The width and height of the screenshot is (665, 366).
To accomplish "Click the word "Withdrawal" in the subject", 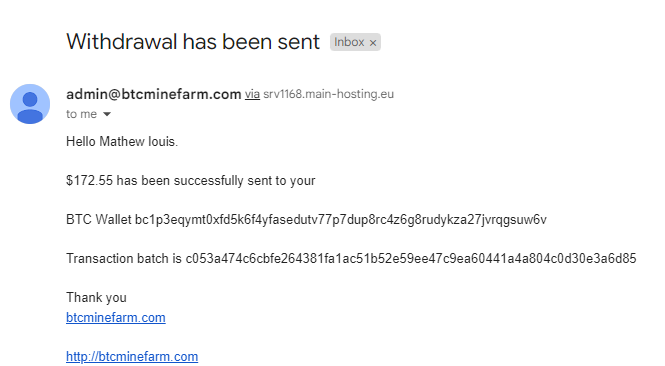I will [x=122, y=42].
